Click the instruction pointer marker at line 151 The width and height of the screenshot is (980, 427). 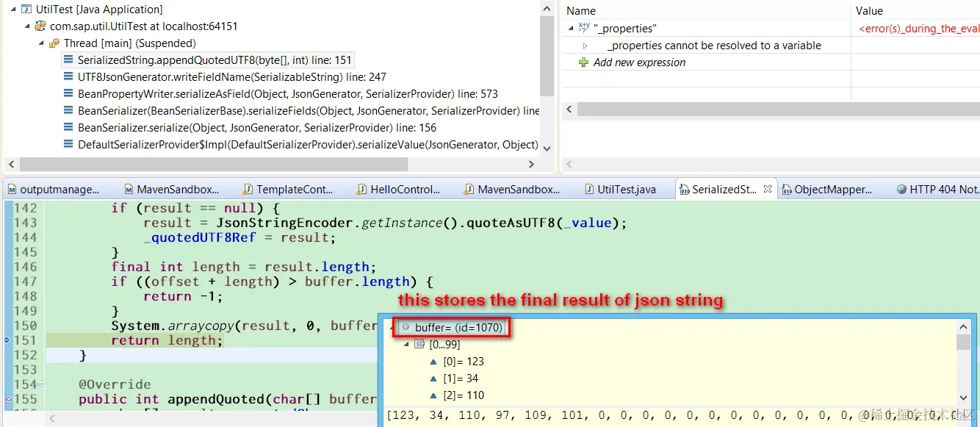point(7,340)
